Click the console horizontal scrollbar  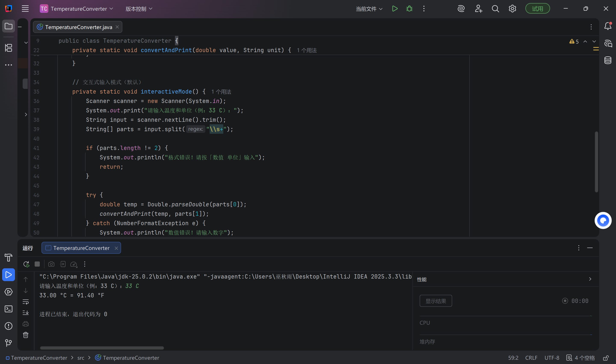pyautogui.click(x=102, y=348)
